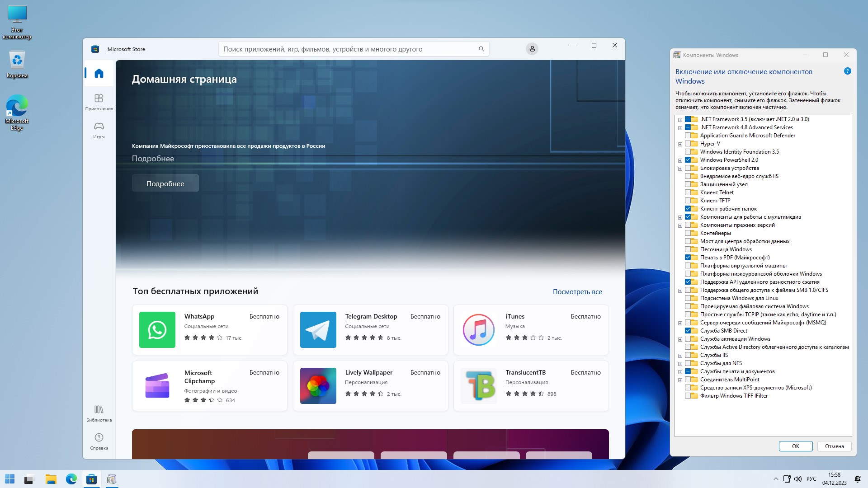The image size is (868, 488).
Task: Click the Store search input field
Action: [x=348, y=49]
